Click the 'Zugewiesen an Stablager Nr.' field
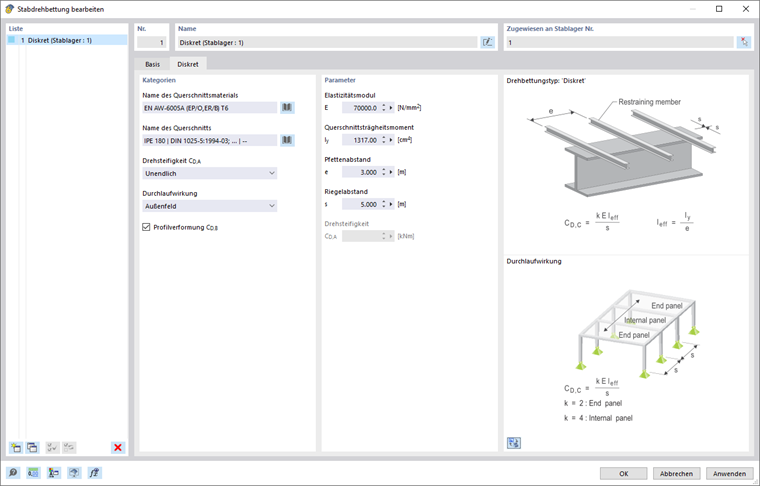 coord(619,43)
